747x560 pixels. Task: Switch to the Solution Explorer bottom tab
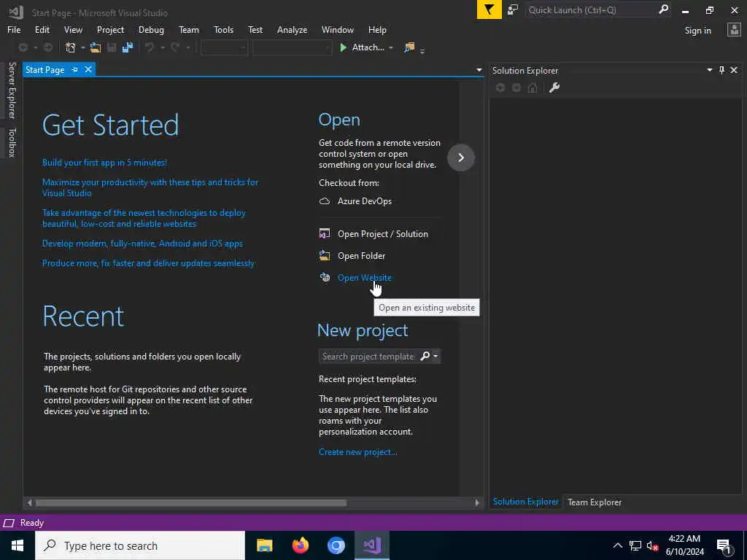tap(525, 502)
